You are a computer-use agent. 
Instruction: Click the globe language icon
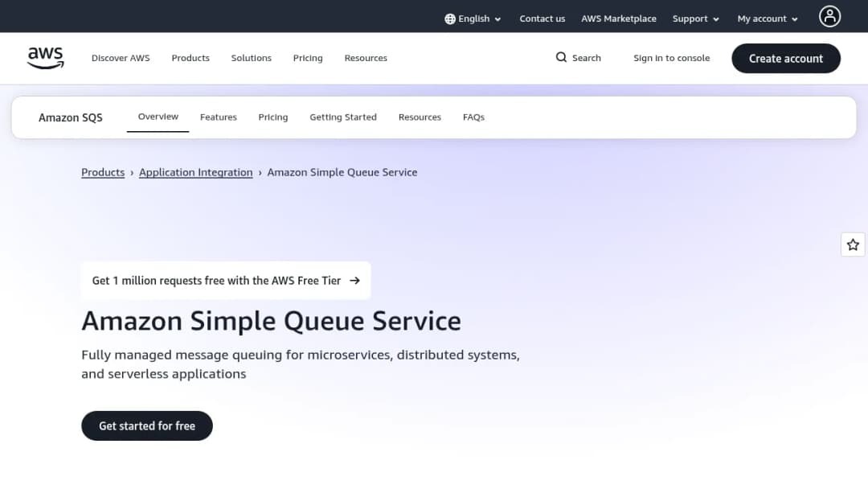(450, 18)
